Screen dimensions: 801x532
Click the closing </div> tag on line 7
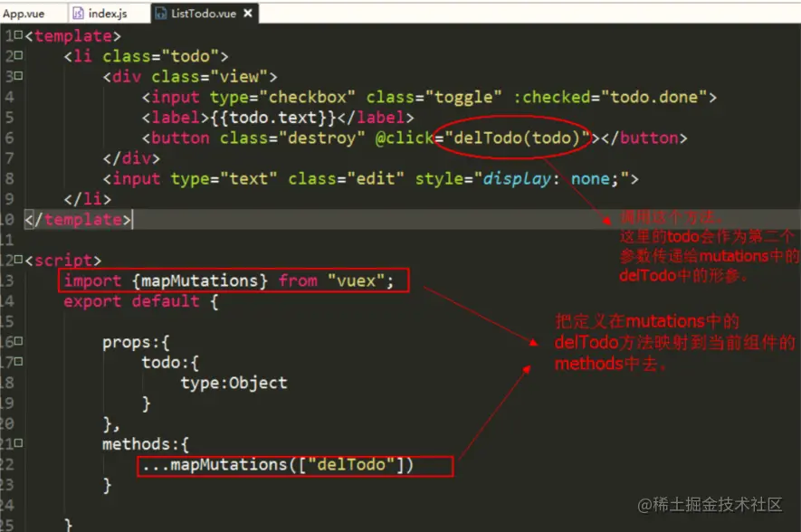coord(131,158)
